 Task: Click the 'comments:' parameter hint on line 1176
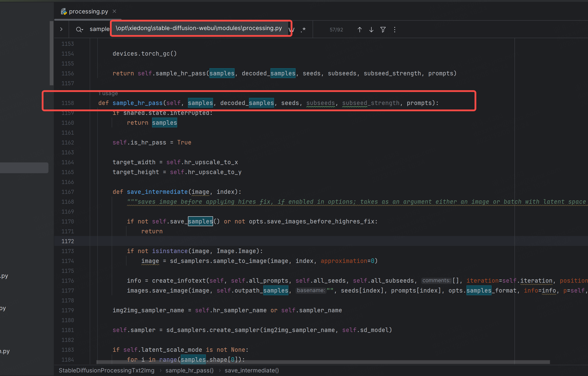436,280
